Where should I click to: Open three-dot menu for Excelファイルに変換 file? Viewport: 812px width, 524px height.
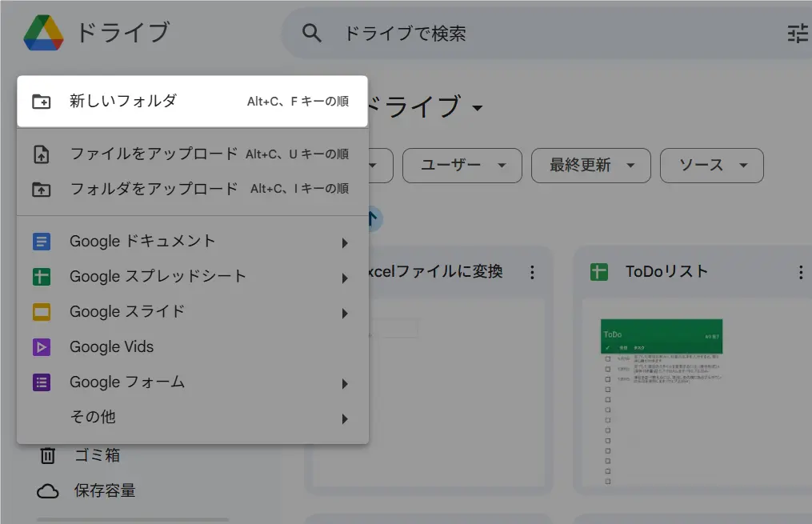click(532, 273)
